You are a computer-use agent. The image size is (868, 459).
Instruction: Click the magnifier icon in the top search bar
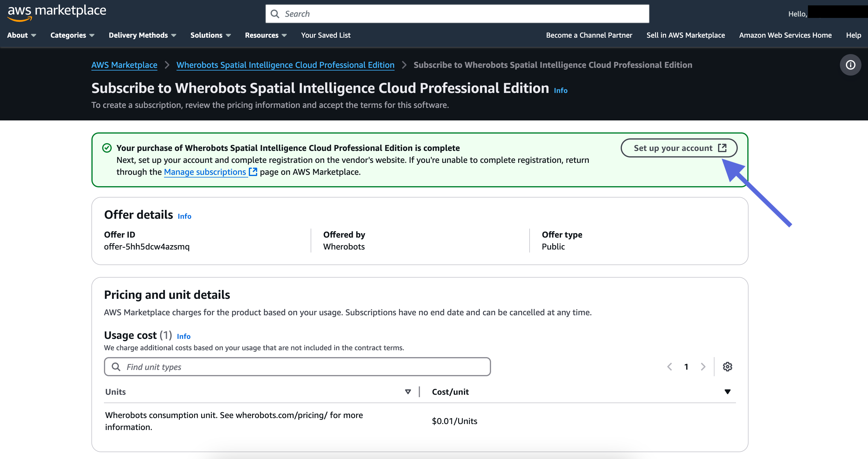click(275, 14)
